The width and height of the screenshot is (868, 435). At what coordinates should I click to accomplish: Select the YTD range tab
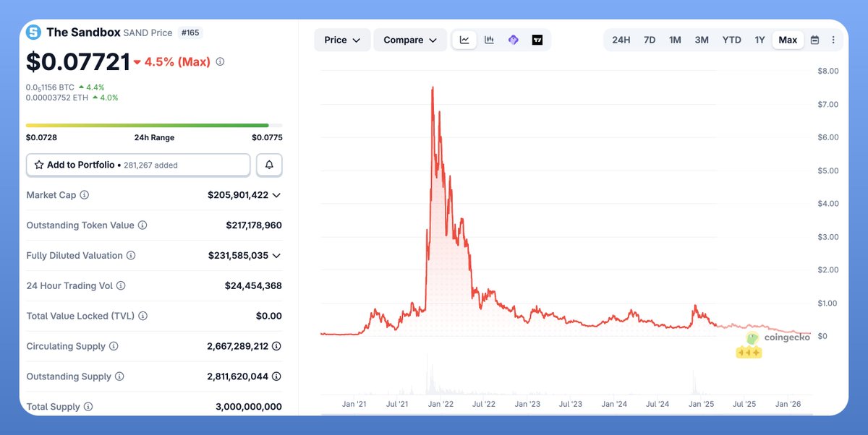[x=731, y=40]
